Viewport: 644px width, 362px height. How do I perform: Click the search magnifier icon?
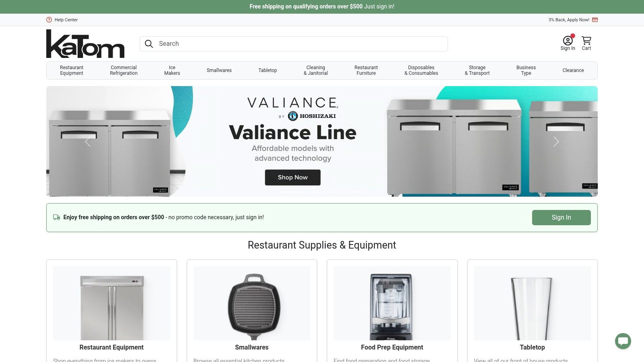point(149,44)
